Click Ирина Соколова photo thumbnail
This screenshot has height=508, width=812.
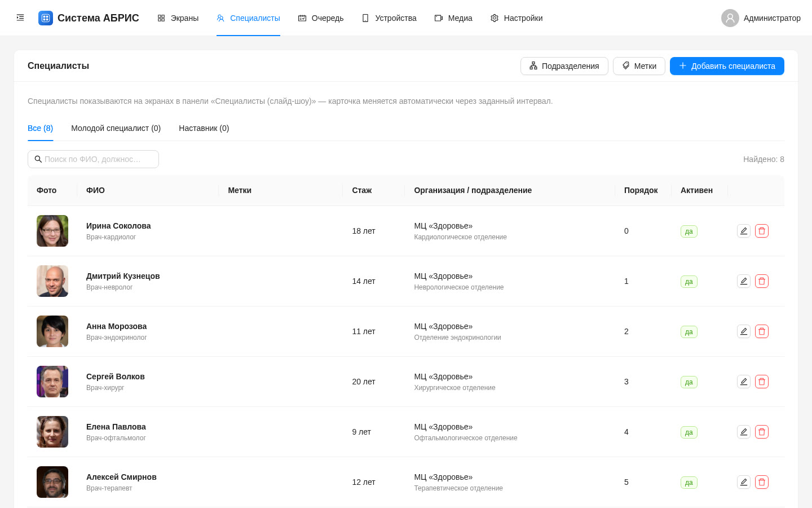coord(52,231)
